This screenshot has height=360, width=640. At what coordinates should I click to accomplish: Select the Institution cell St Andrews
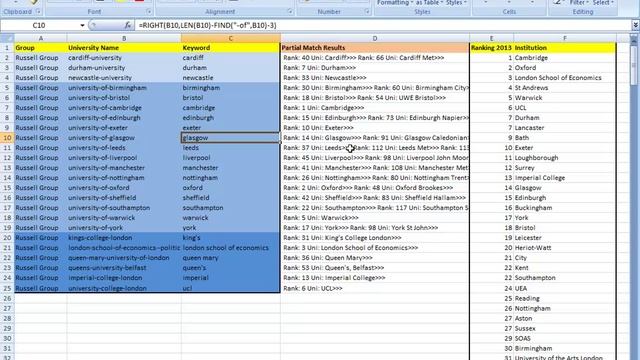565,88
